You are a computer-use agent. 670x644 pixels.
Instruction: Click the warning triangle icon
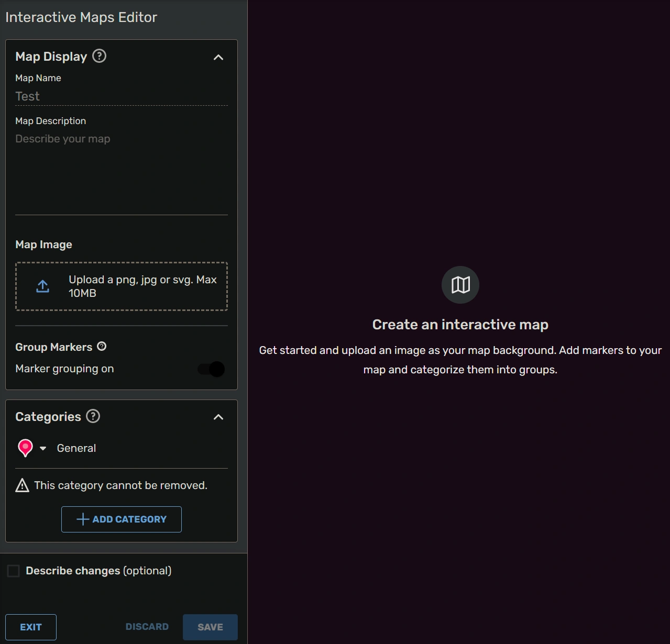click(23, 485)
